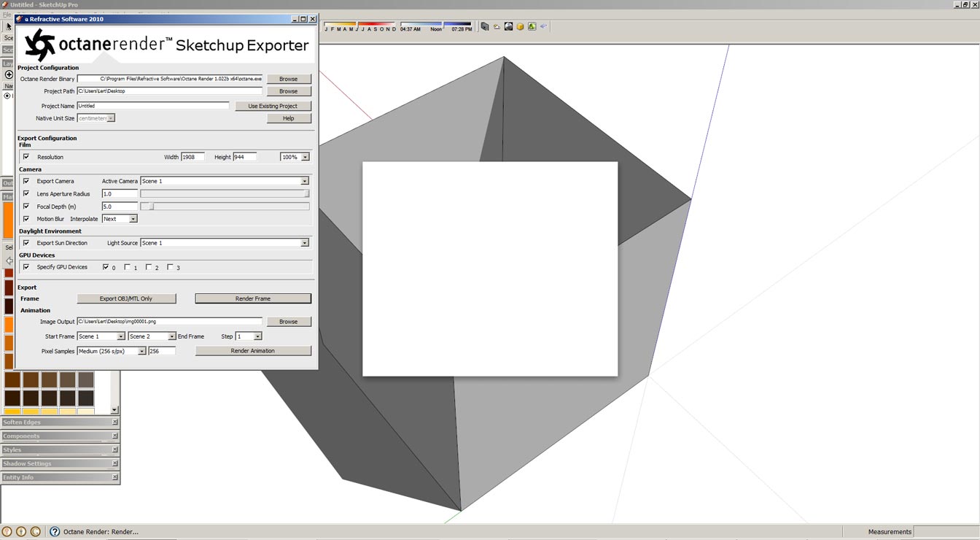Click the third round status bar icon
Viewport: 980px width, 540px height.
pos(36,532)
